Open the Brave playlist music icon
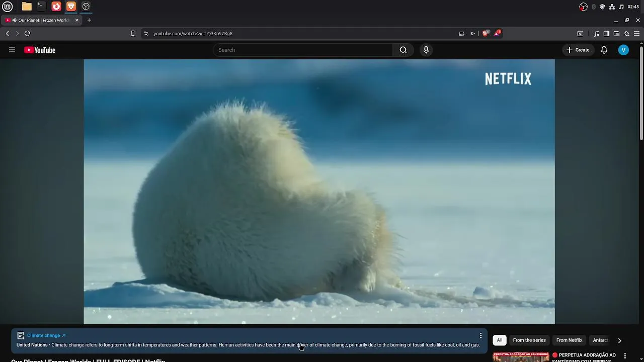The width and height of the screenshot is (644, 362). coord(596,34)
